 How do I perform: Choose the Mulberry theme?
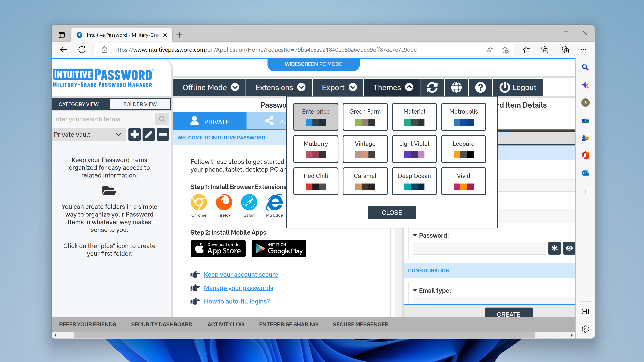[x=316, y=149]
